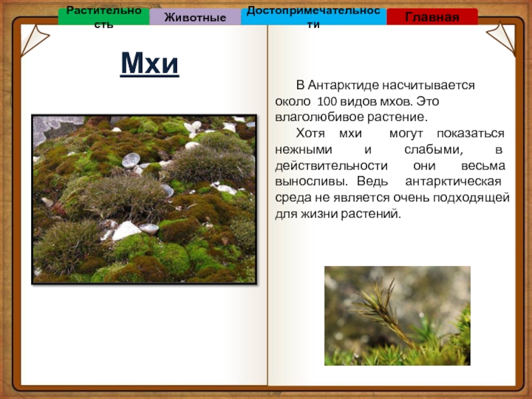Click the text 'около 100 видов мхов'
532x399 pixels.
(343, 101)
